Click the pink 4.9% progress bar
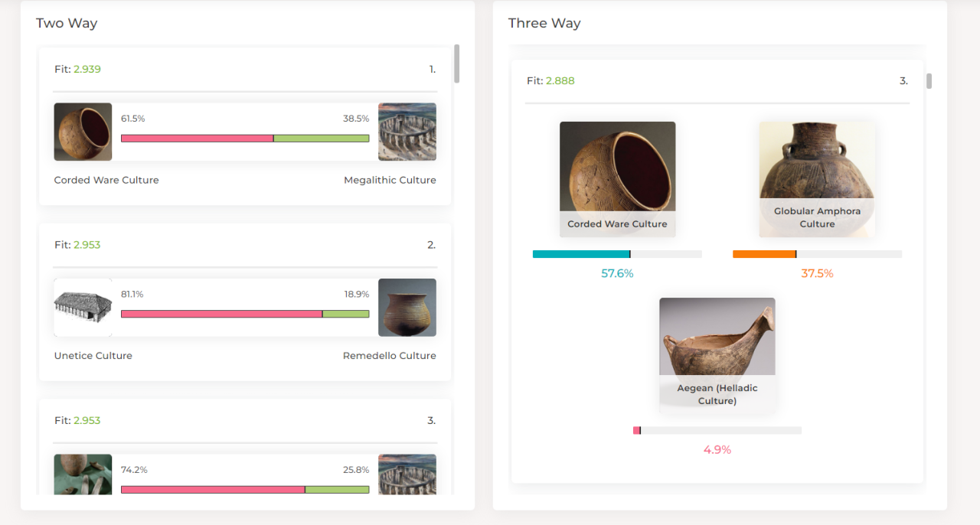The image size is (980, 525). 717,430
